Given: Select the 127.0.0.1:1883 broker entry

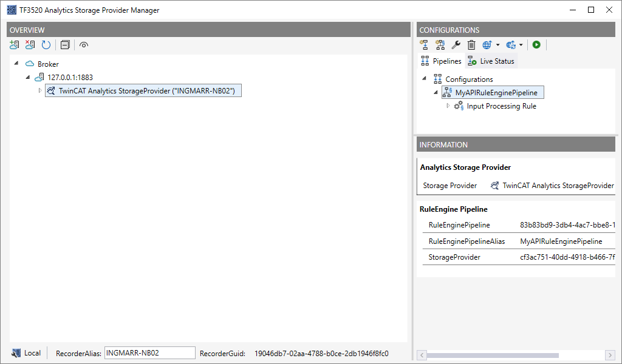Looking at the screenshot, I should pos(70,77).
